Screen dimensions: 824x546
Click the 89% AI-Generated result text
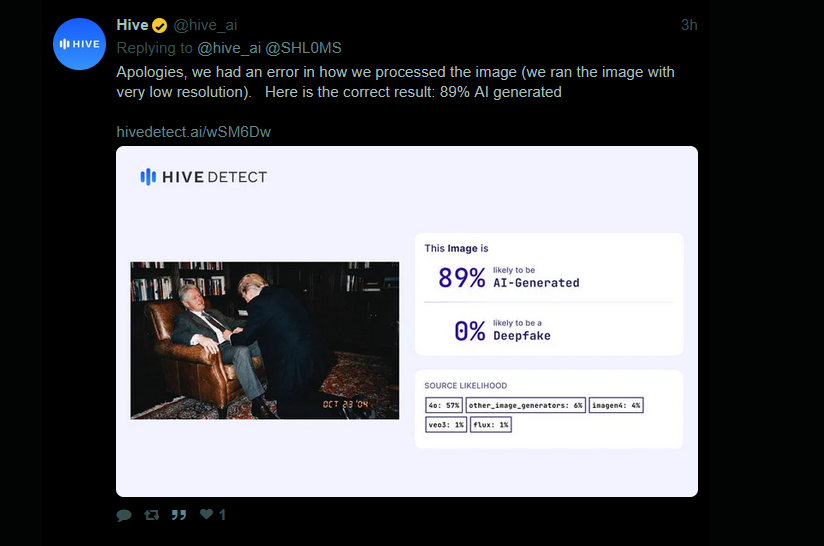tap(509, 277)
